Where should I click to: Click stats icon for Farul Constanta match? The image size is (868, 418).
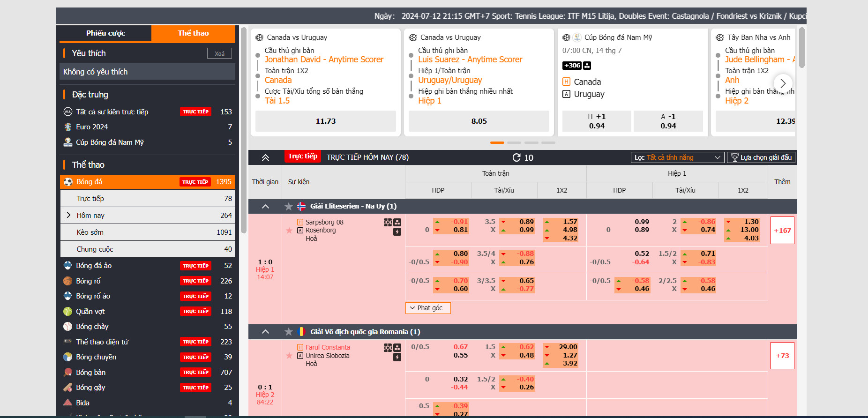coord(397,348)
